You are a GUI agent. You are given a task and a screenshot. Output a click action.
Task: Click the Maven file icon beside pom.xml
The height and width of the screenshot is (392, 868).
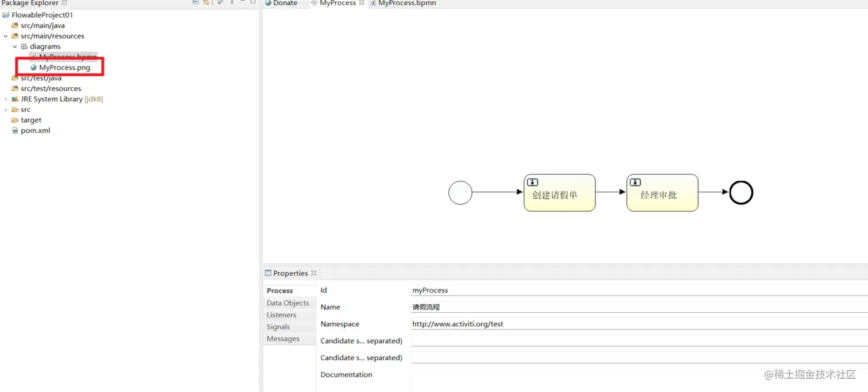coord(15,130)
